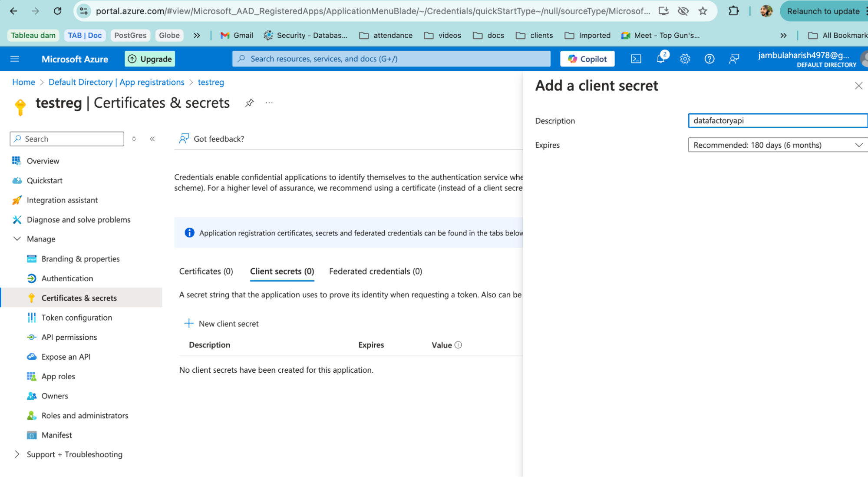The width and height of the screenshot is (868, 477).
Task: Open the Azure portal hamburger menu
Action: tap(15, 59)
